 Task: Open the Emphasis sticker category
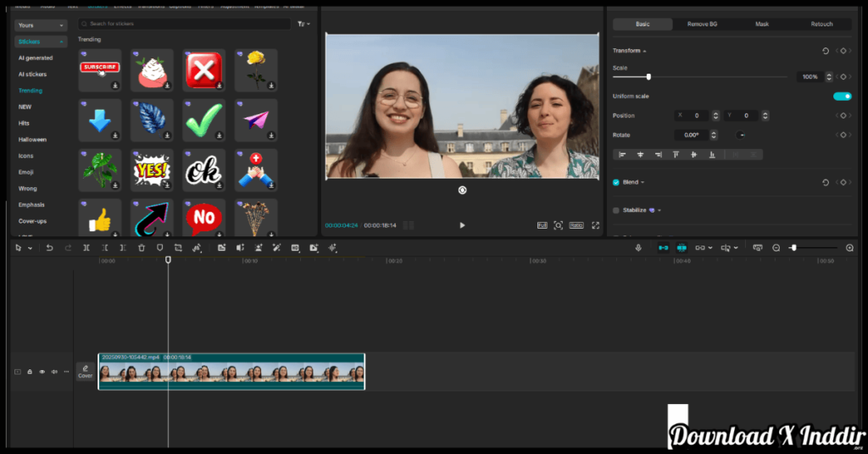click(31, 205)
